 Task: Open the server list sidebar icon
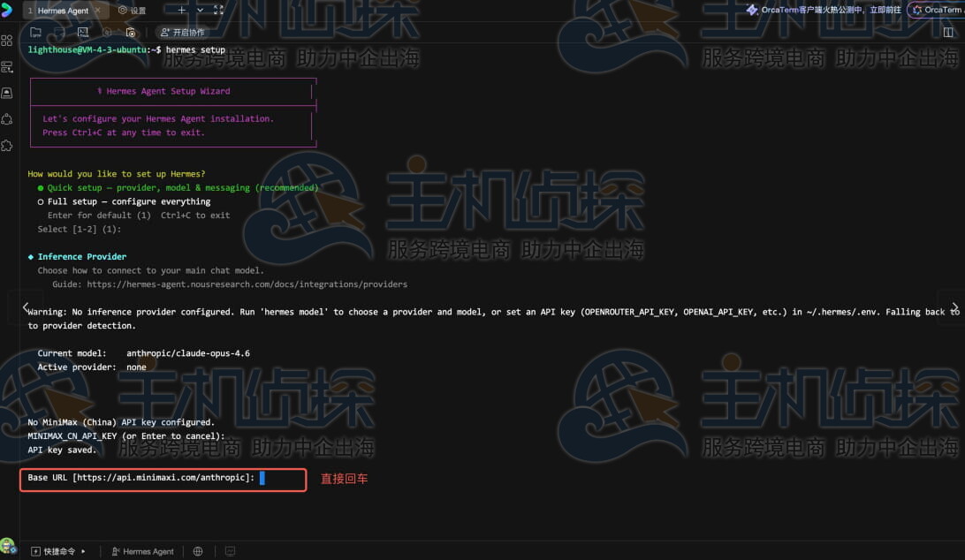(7, 66)
